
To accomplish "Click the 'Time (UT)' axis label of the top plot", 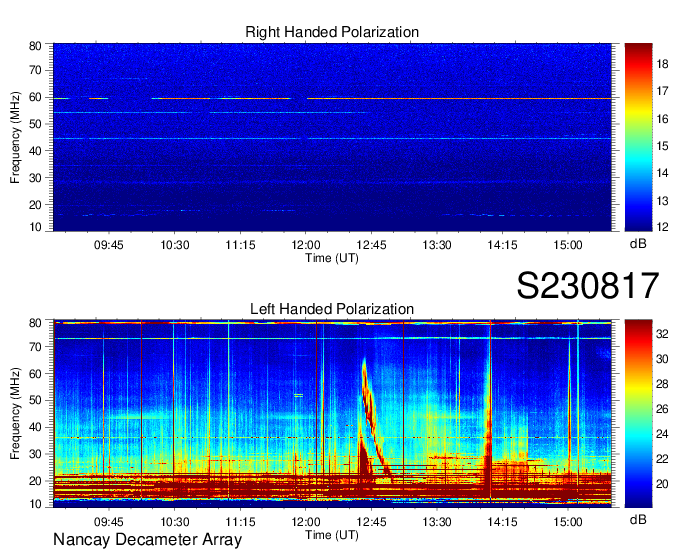I will (332, 258).
